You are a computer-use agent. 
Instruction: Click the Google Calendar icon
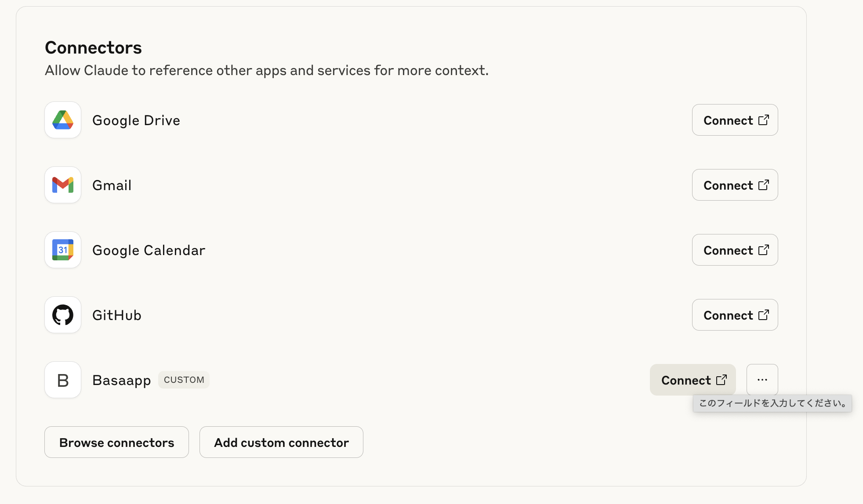pos(63,250)
